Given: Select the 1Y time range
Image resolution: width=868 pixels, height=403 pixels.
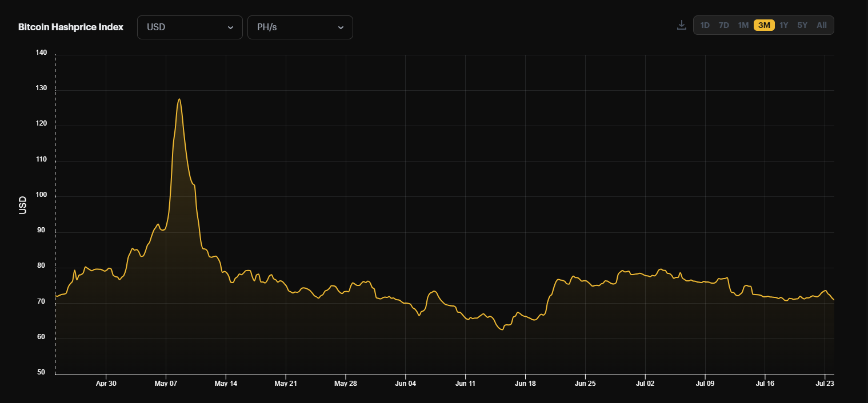Looking at the screenshot, I should [x=784, y=25].
